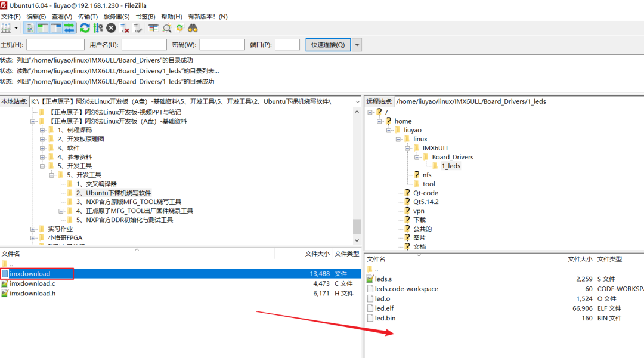Open the Site Manager
Screen dimensions: 644x358
(x=5, y=28)
